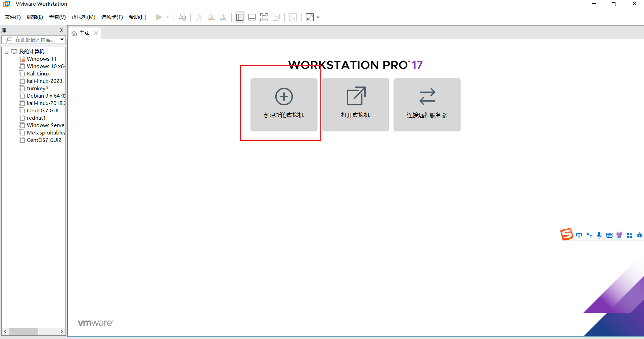
Task: Select Metasploitable2 virtual machine
Action: (46, 133)
